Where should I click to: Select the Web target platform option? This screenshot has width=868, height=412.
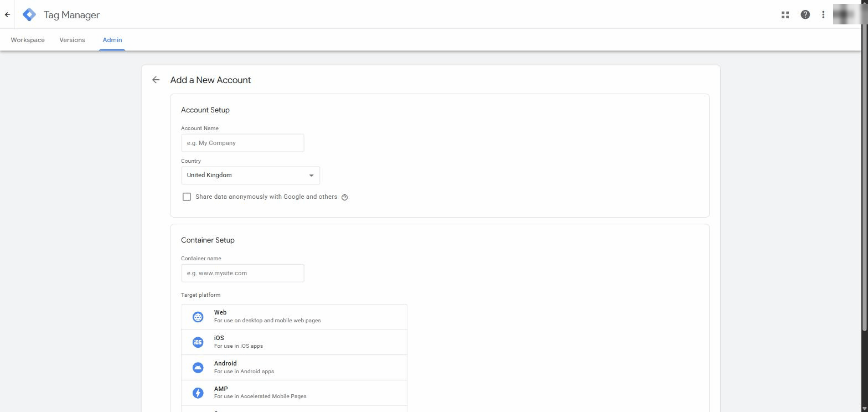coord(294,317)
